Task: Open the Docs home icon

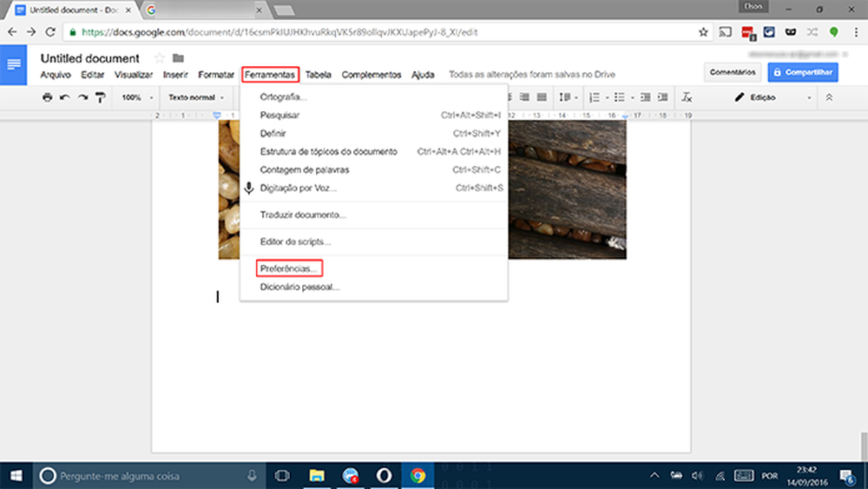Action: (x=13, y=65)
